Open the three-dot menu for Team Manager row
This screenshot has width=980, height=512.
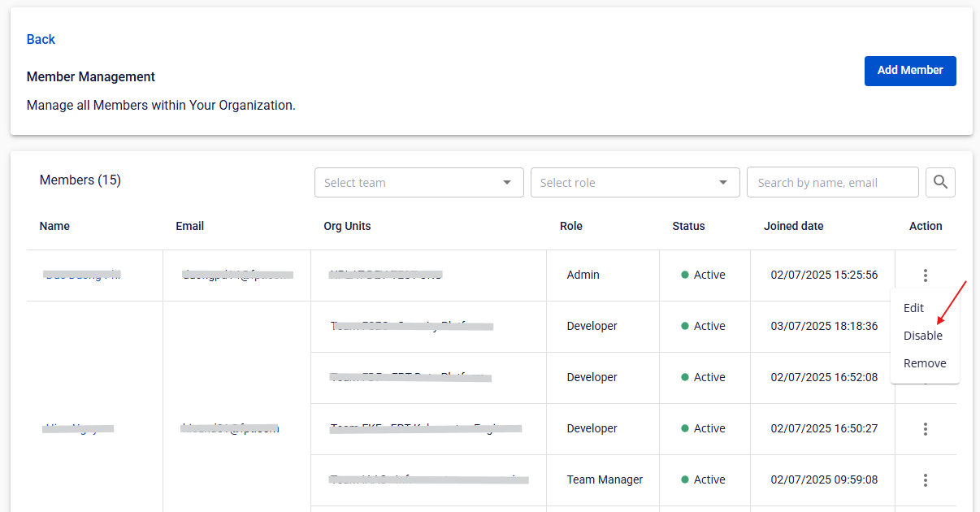click(x=925, y=480)
